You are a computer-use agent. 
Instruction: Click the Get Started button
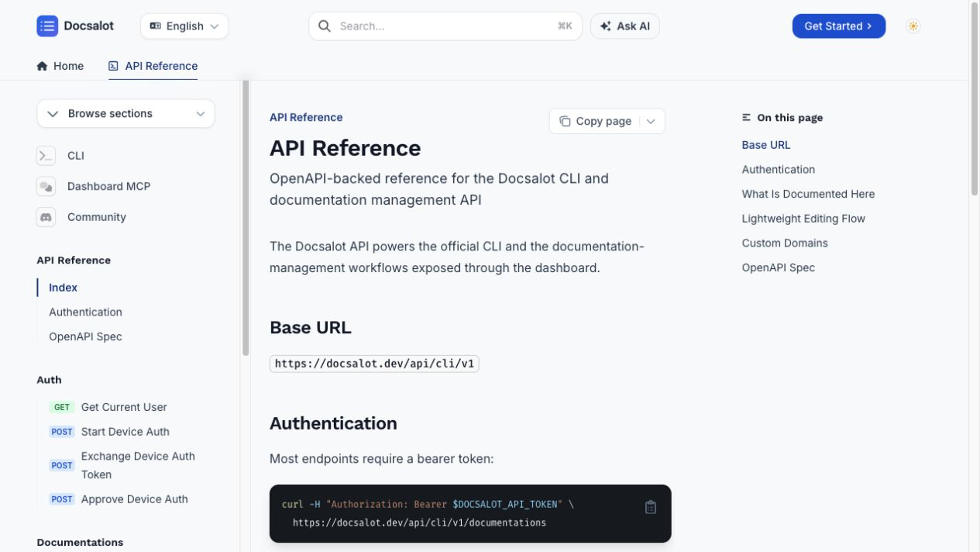(838, 26)
